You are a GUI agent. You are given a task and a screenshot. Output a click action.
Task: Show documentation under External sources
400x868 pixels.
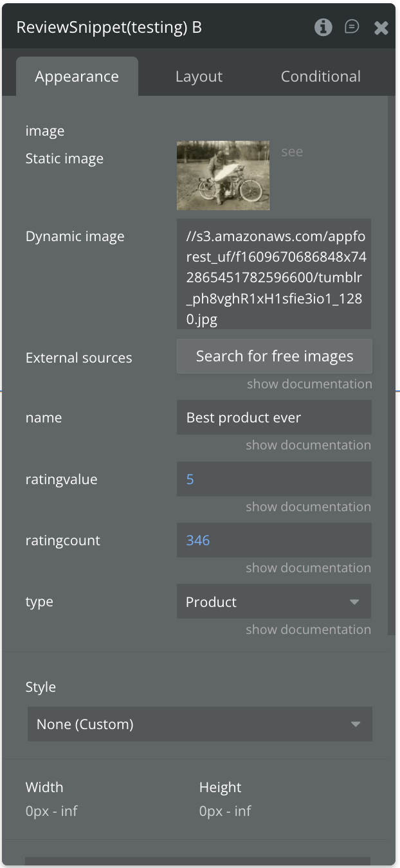pos(309,384)
